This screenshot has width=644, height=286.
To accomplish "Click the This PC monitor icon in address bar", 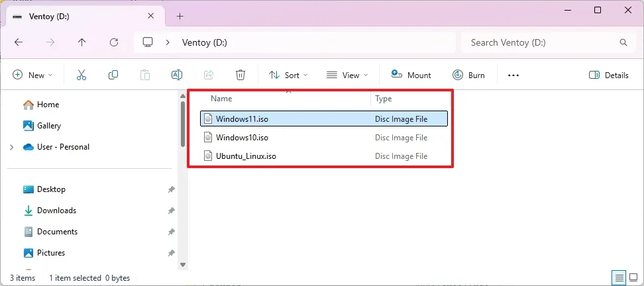I will point(148,42).
